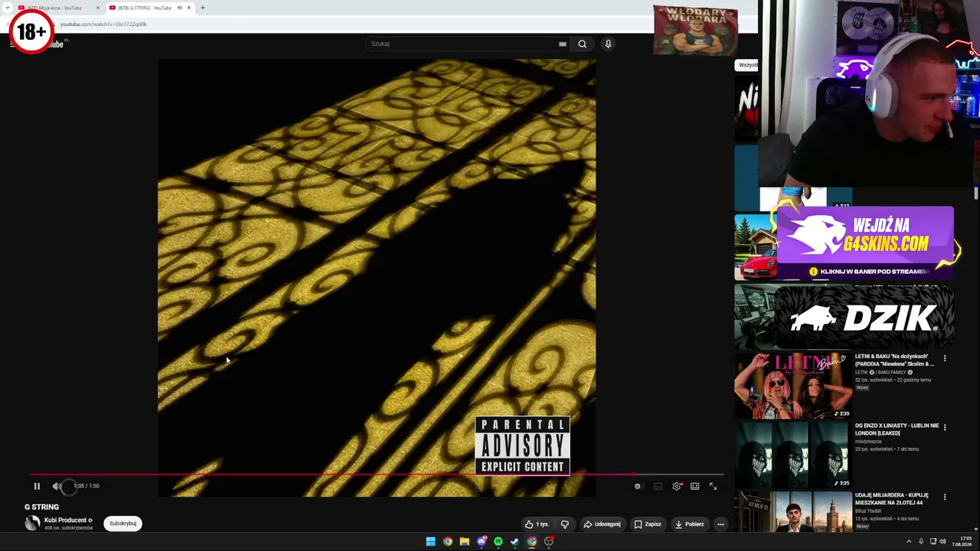Open OG ENZO X LINIASTY video thumbnail
Screen dimensions: 980x551
click(792, 455)
